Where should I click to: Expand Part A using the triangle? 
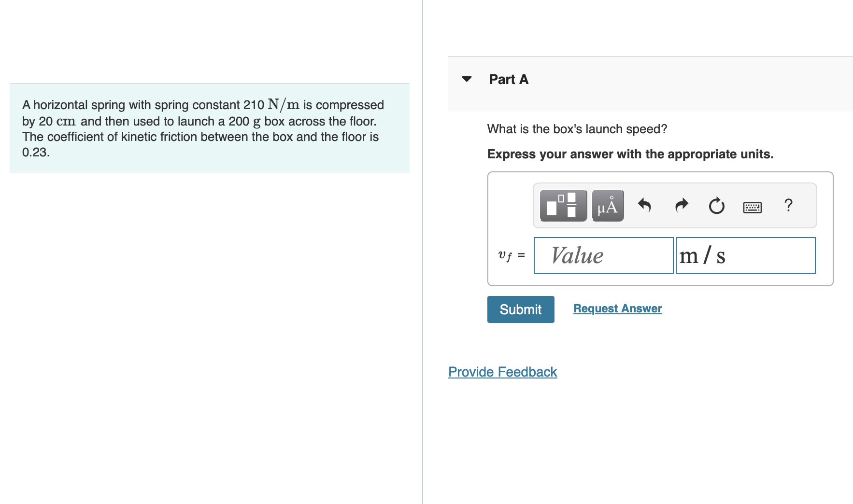coord(467,79)
